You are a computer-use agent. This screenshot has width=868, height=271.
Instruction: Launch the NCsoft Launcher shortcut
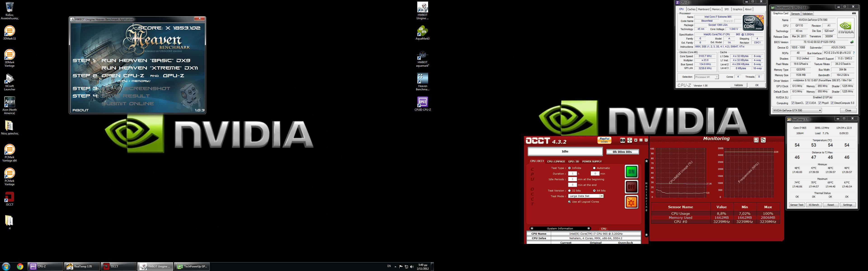click(x=9, y=82)
